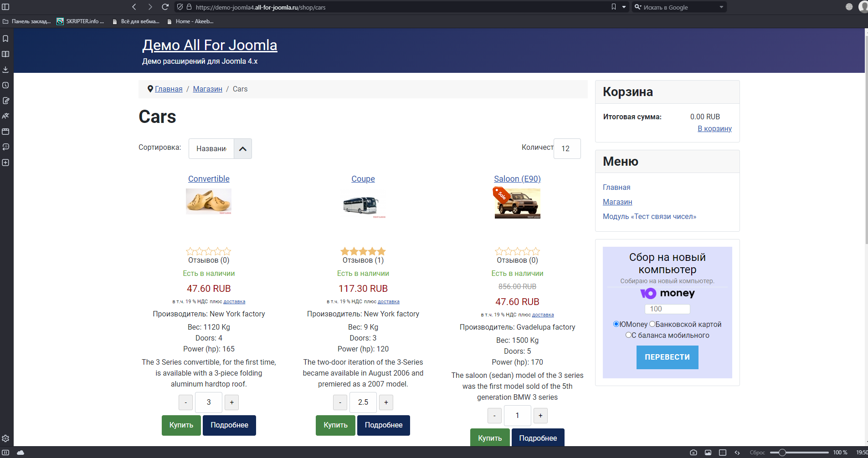Open В корзину cart link
Screen dimensions: 868x458
click(714, 128)
